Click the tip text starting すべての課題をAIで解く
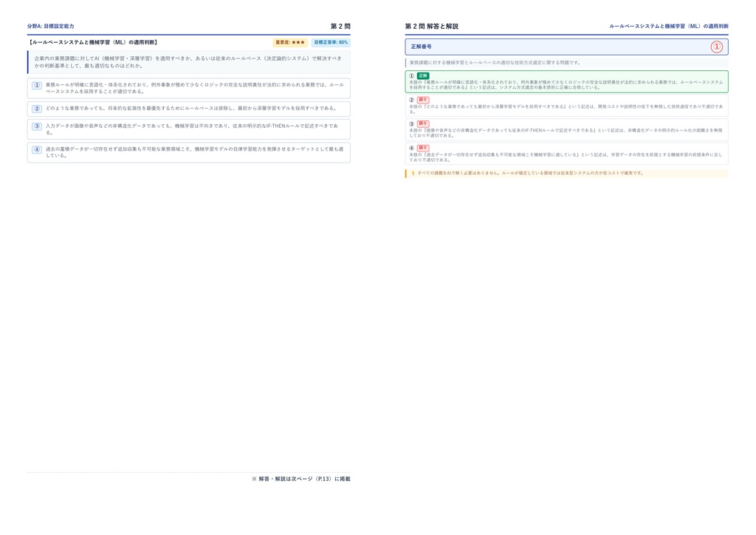This screenshot has height=535, width=756. [x=530, y=173]
